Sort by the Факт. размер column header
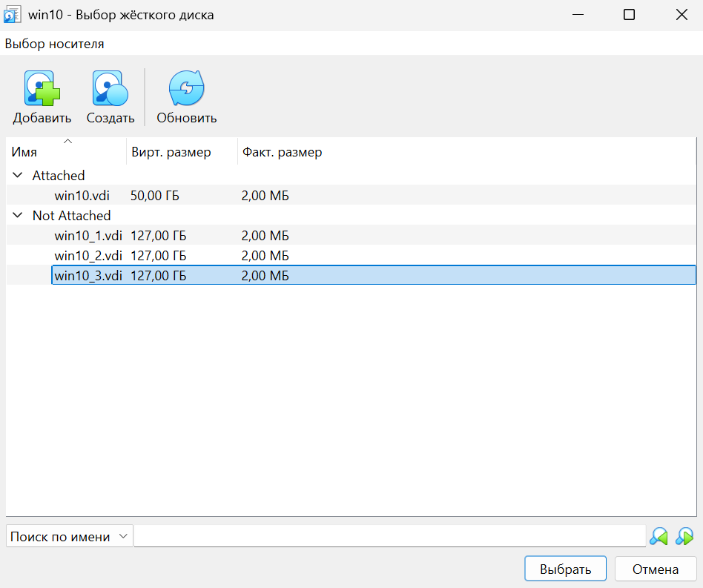Image resolution: width=703 pixels, height=588 pixels. coord(282,152)
